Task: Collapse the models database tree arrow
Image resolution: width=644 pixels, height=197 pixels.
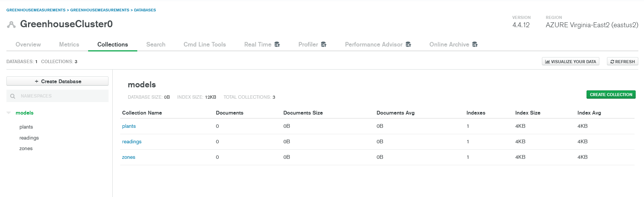Action: [x=9, y=113]
